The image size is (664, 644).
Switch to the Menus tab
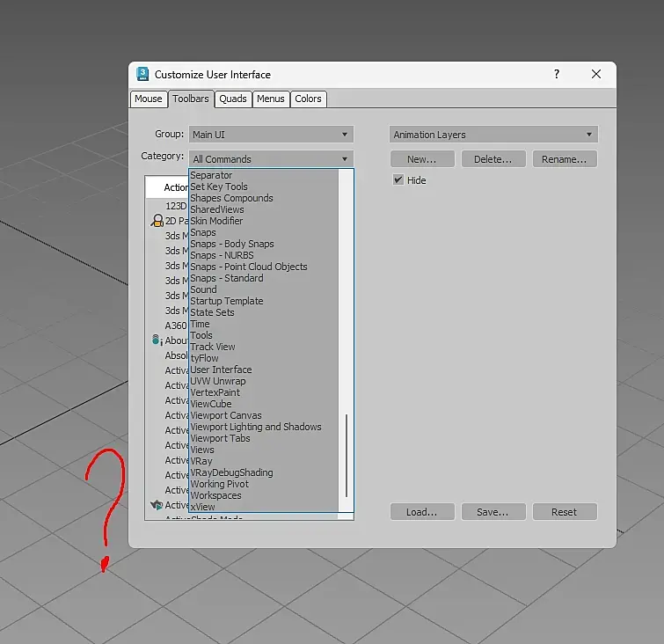tap(271, 99)
